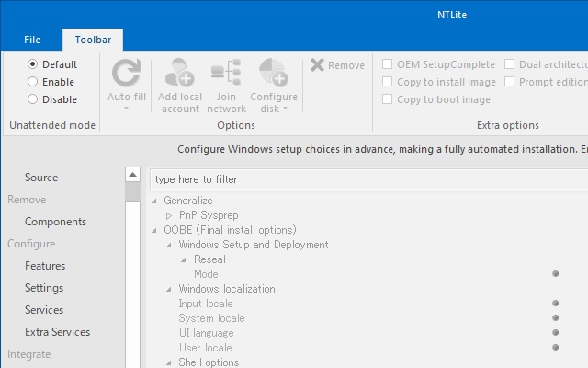Open the File ribbon tab
Viewport: 588px width, 368px height.
click(x=32, y=40)
